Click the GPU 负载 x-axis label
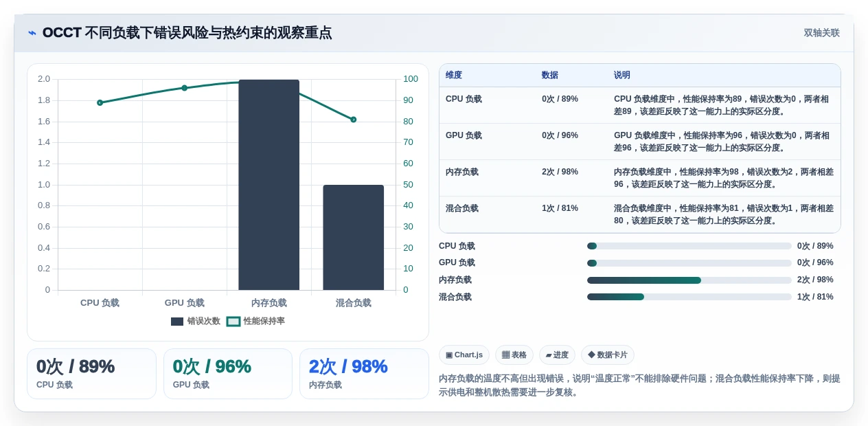Screen dimensions: 868x426 click(x=184, y=303)
